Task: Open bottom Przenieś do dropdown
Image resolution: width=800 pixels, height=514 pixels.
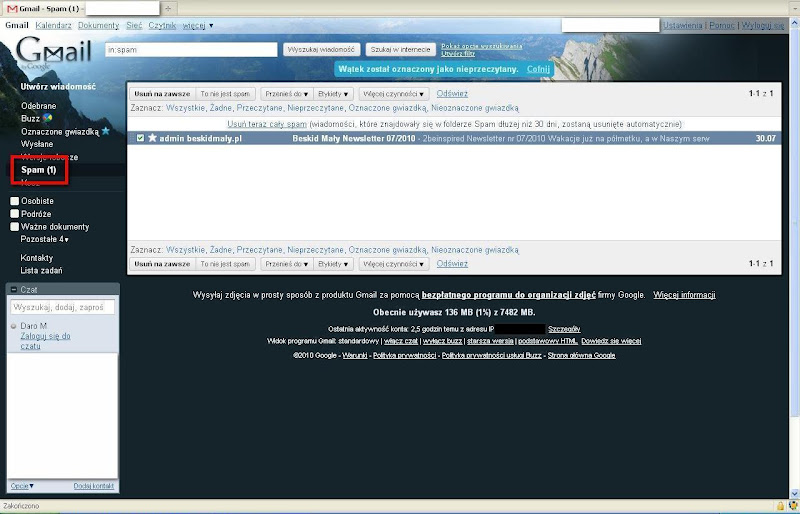Action: pyautogui.click(x=287, y=264)
